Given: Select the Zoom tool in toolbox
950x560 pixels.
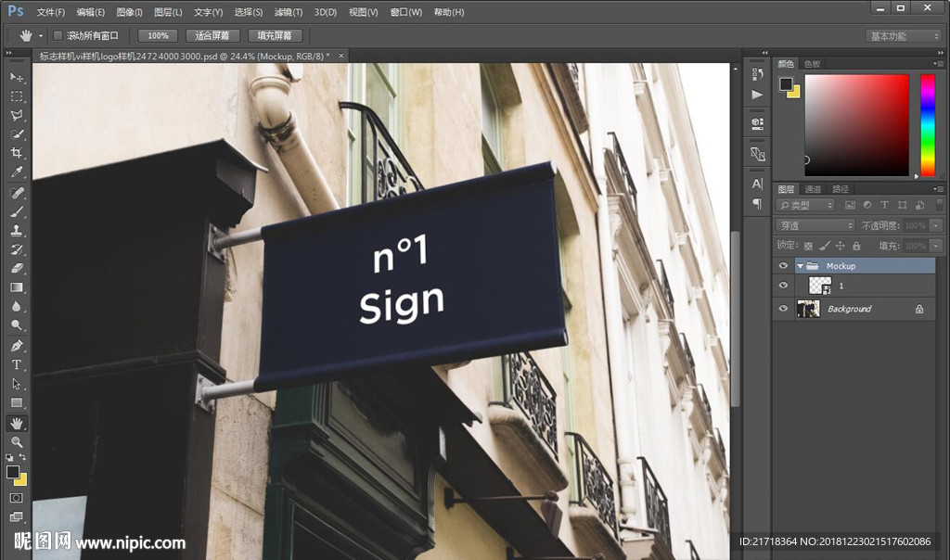Looking at the screenshot, I should point(17,441).
